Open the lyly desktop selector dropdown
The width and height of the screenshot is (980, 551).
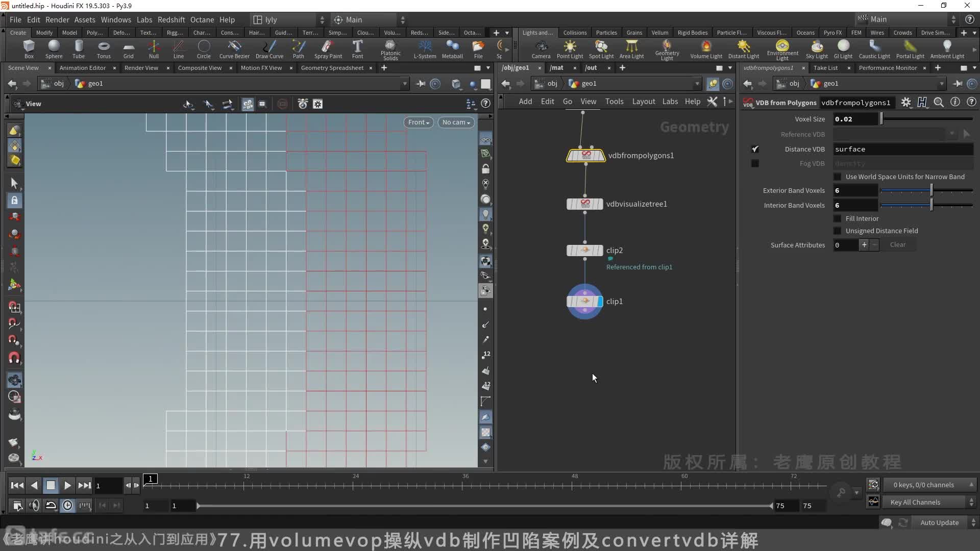(289, 19)
